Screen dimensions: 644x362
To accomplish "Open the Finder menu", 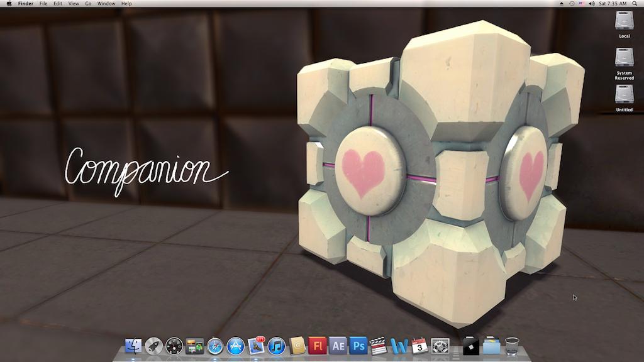I will pyautogui.click(x=25, y=3).
